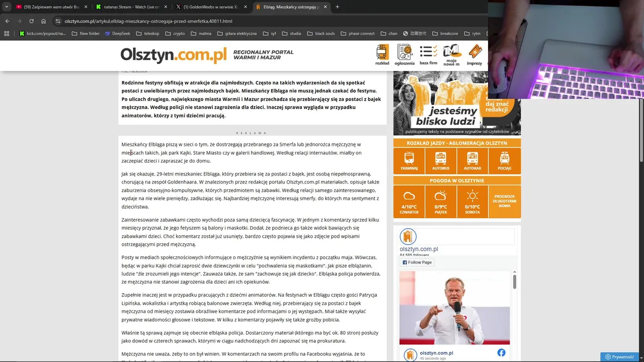Click the Facebook logo in the post footer
The image size is (644, 362).
pos(502,353)
